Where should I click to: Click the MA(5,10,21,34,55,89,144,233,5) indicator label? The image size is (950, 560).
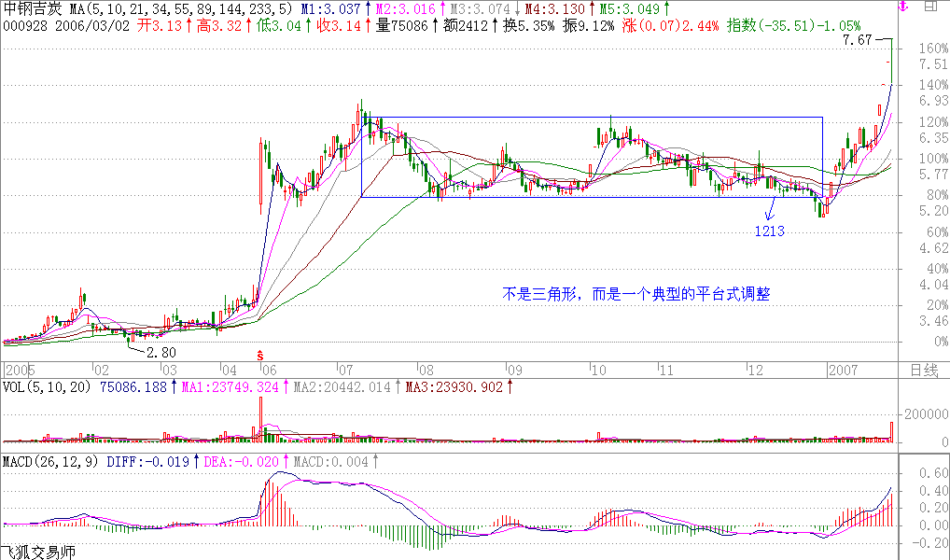point(181,9)
